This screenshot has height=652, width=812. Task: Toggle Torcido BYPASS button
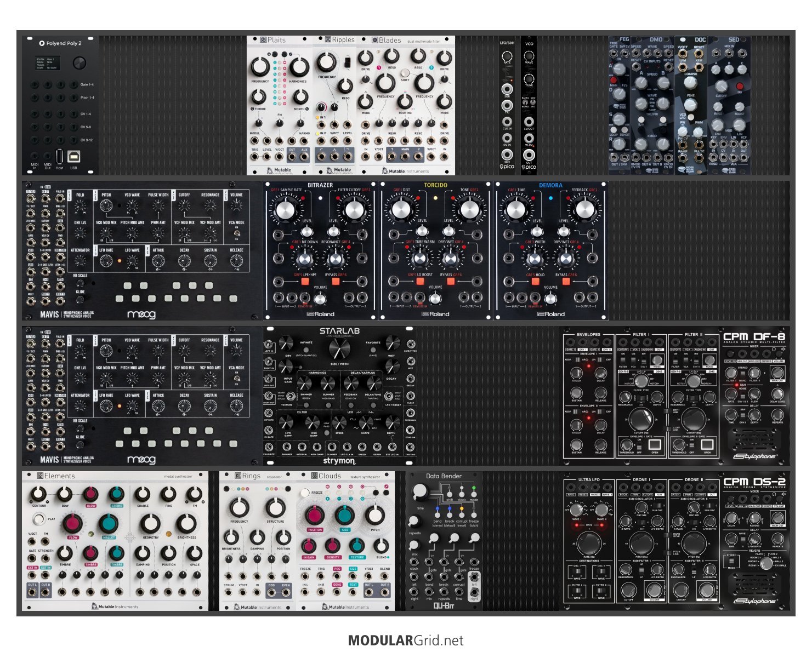tap(451, 282)
